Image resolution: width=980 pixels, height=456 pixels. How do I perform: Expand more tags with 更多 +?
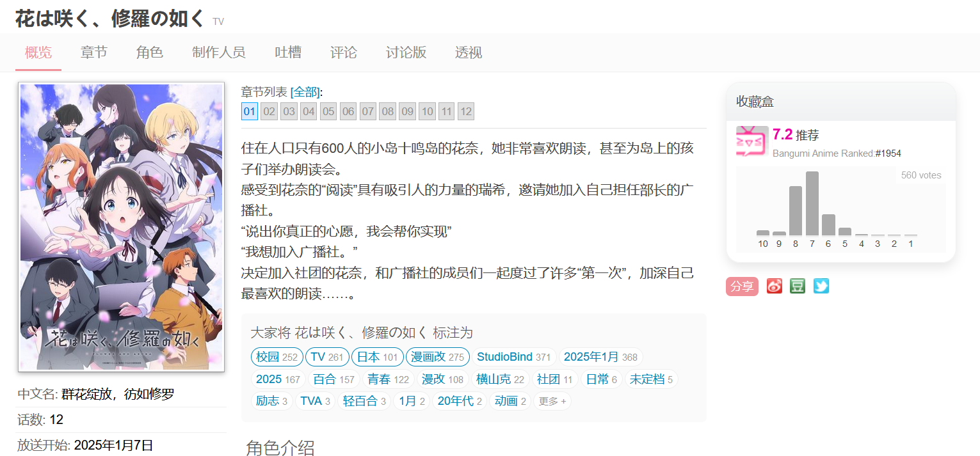[552, 401]
